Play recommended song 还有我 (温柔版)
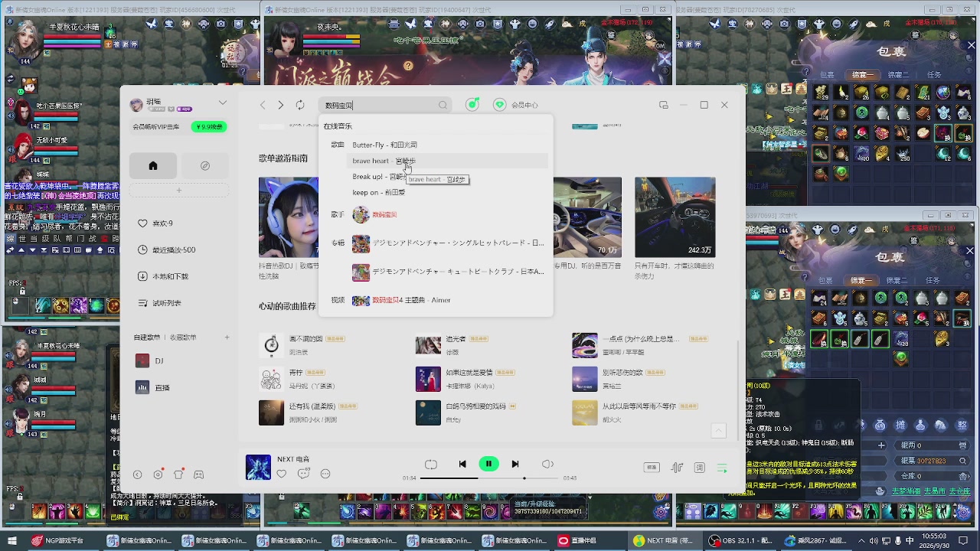Image resolution: width=980 pixels, height=551 pixels. (x=312, y=406)
